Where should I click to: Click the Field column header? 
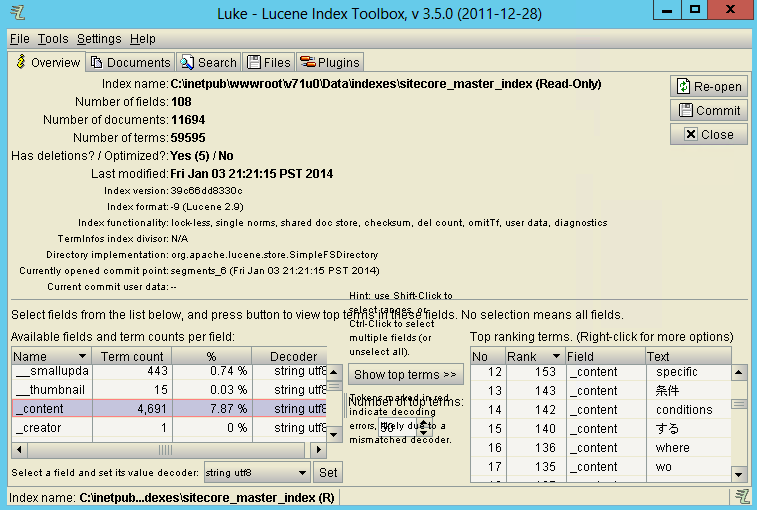[605, 356]
